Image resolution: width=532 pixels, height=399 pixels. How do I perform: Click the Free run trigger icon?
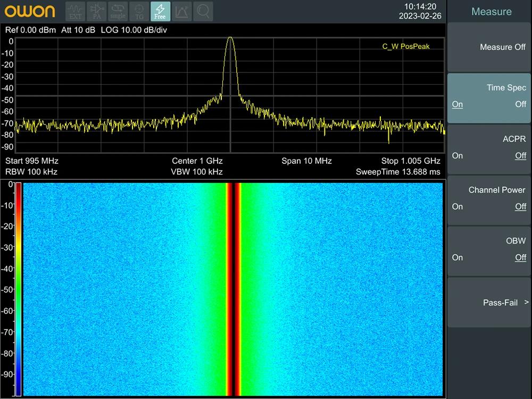click(160, 11)
